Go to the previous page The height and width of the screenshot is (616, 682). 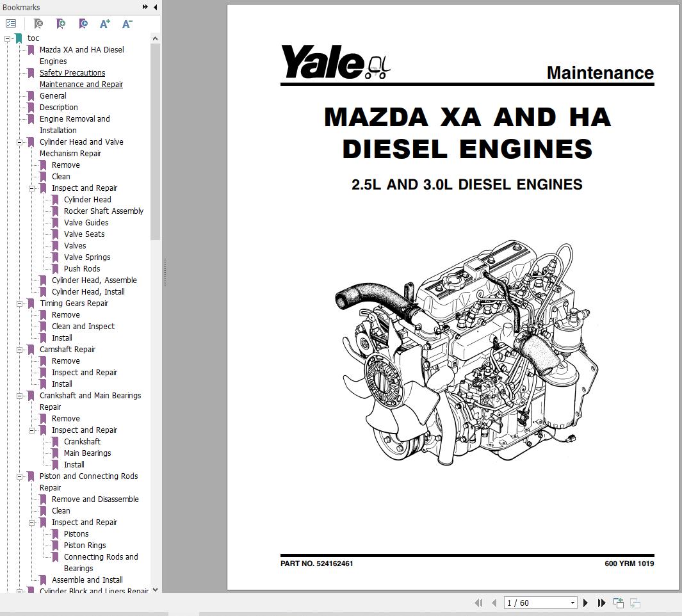click(x=494, y=603)
